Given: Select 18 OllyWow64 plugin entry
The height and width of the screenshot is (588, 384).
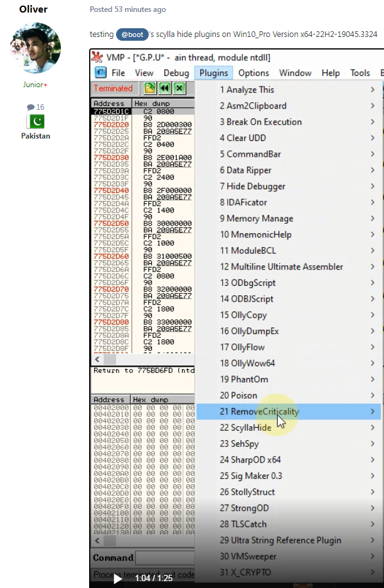Looking at the screenshot, I should click(289, 364).
